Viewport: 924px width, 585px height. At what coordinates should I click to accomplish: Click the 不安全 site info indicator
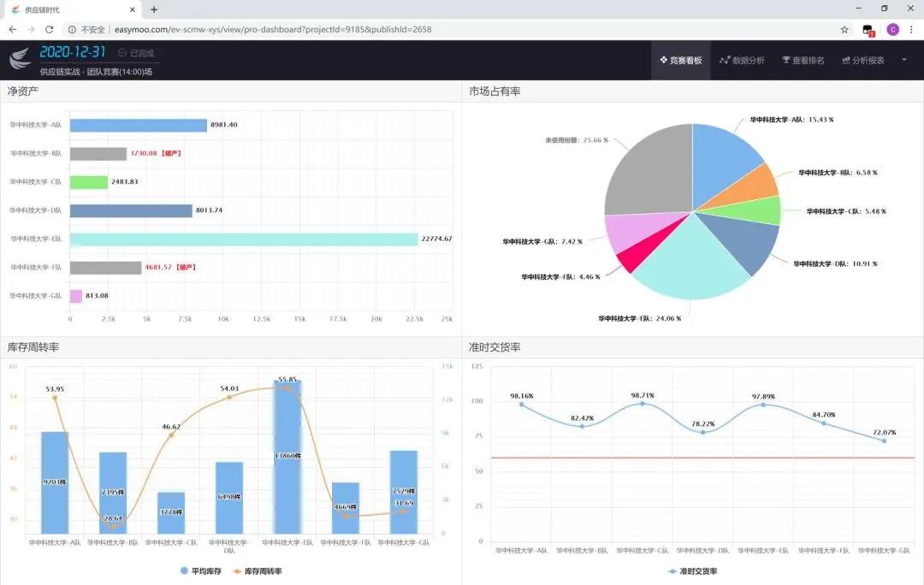tap(86, 29)
